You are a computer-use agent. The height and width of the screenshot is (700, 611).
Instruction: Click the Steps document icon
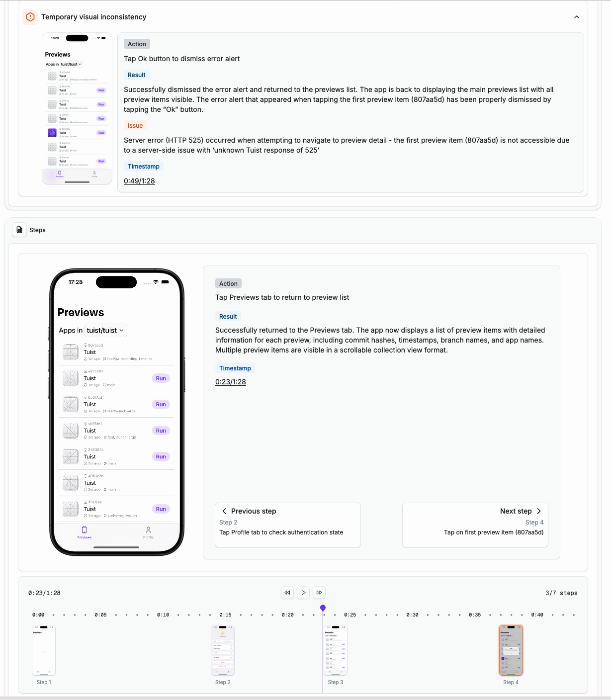coord(19,230)
